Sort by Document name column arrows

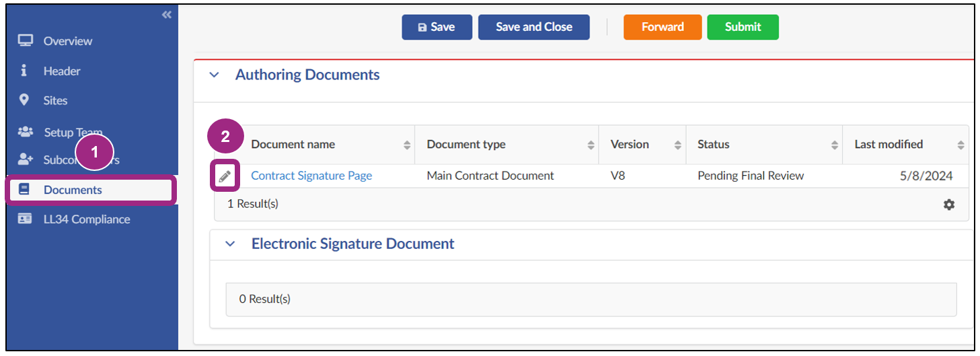(x=407, y=145)
